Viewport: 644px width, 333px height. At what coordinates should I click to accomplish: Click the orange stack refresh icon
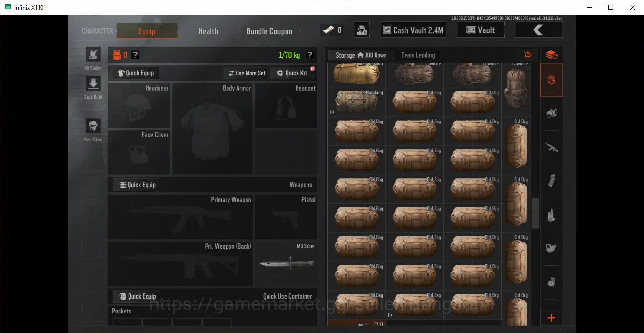[552, 55]
